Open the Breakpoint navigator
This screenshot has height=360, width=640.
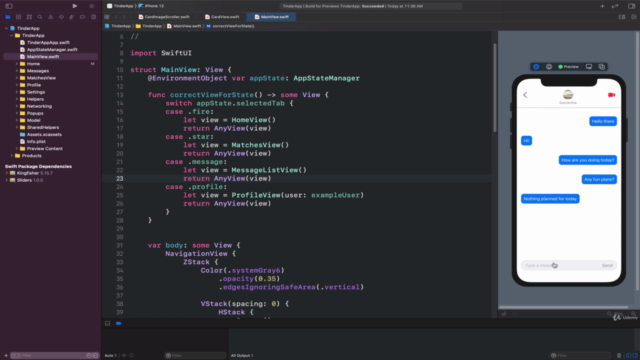pos(82,17)
